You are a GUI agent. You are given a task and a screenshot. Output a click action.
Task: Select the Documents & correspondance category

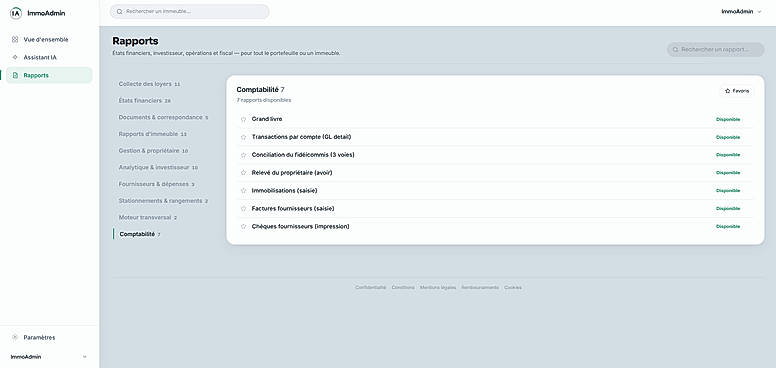pyautogui.click(x=163, y=117)
